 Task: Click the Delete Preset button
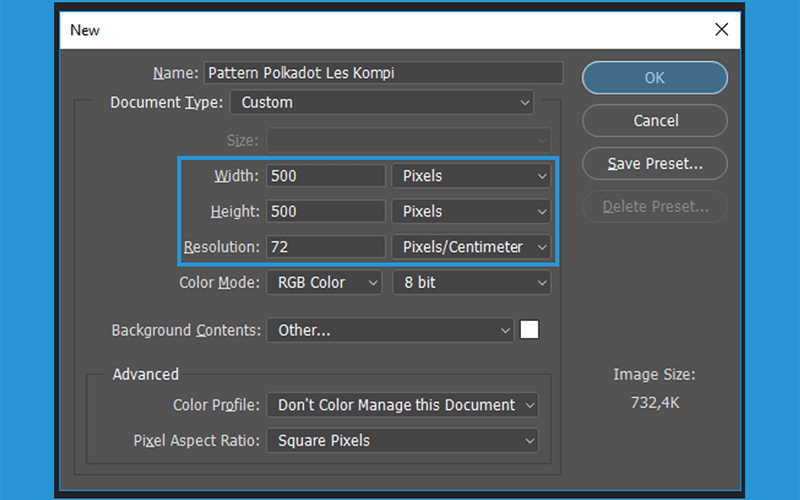pyautogui.click(x=655, y=206)
